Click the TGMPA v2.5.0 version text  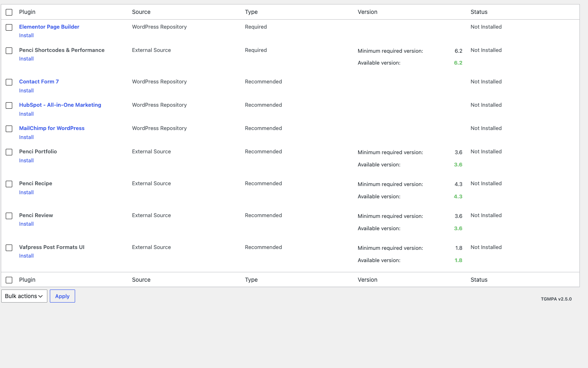click(556, 299)
